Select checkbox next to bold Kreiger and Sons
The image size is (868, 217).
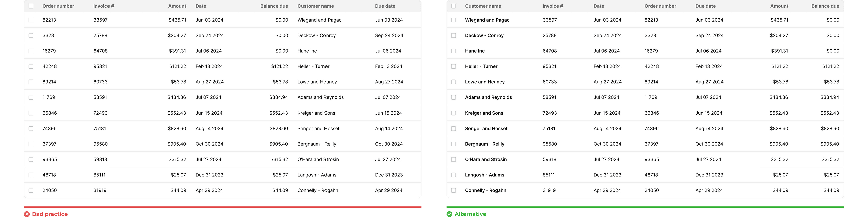454,113
